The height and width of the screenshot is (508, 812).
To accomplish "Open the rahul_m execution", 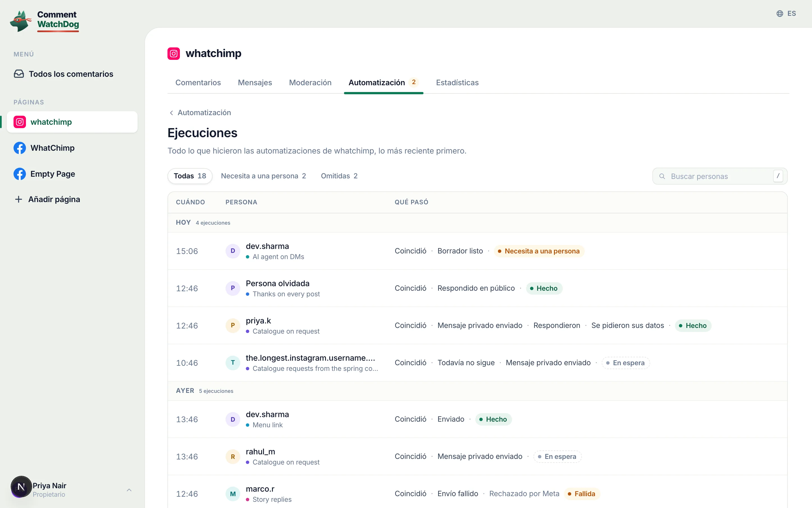I will click(477, 457).
